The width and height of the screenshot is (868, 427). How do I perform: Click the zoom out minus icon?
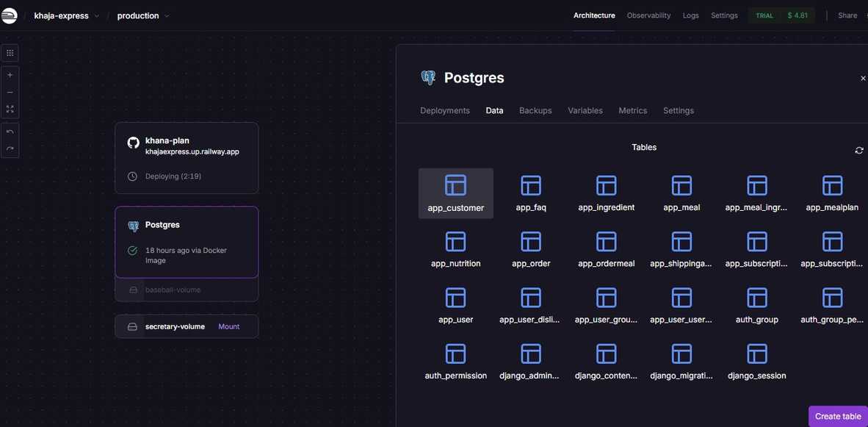click(x=10, y=93)
